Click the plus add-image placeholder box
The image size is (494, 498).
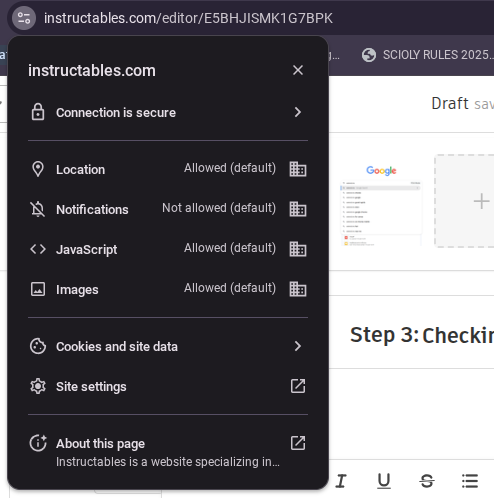coord(464,201)
